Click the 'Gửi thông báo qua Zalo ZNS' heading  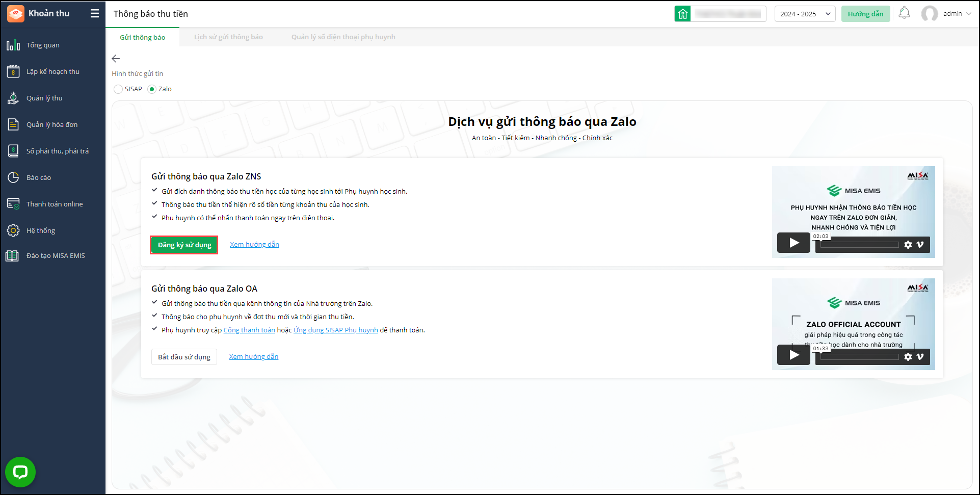(x=206, y=176)
